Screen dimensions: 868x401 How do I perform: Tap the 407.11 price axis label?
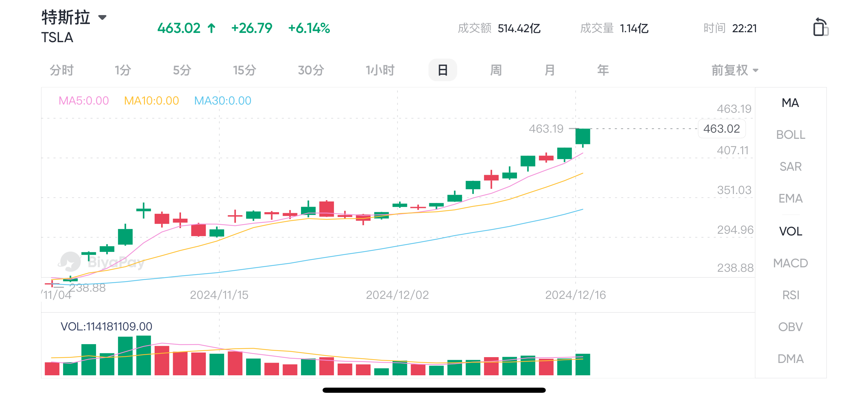click(x=733, y=150)
